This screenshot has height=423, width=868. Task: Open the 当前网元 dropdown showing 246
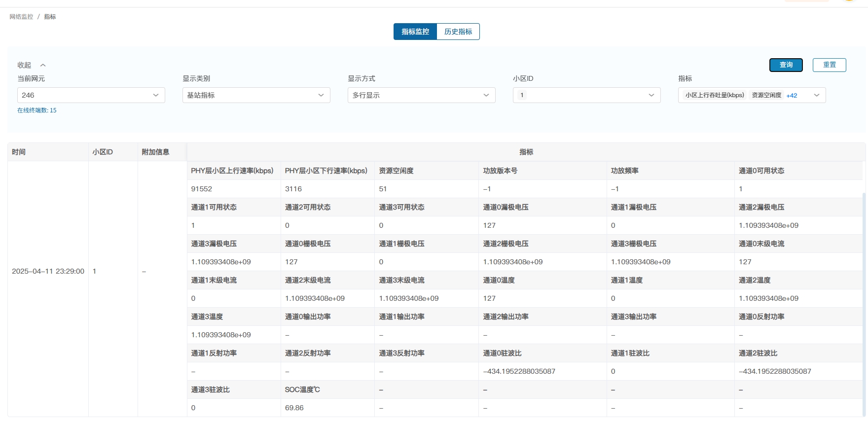91,95
